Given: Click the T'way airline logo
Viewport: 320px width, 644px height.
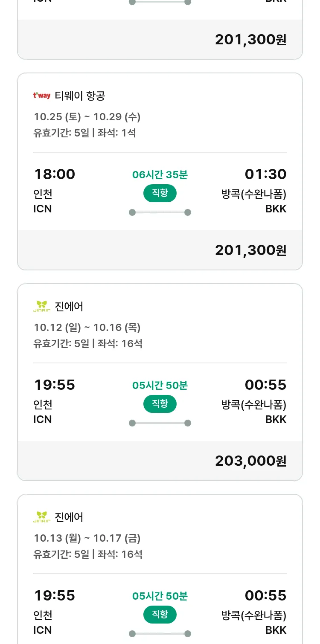Looking at the screenshot, I should point(42,96).
